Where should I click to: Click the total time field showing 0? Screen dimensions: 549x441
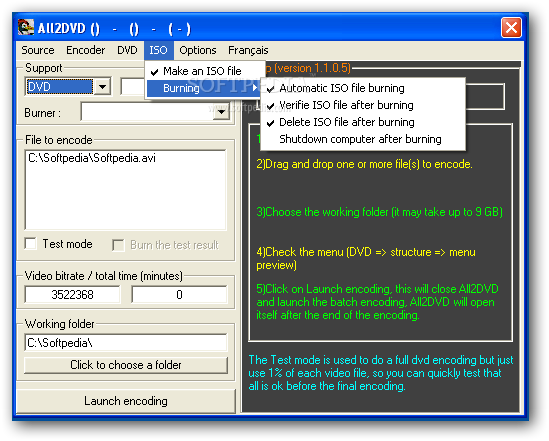pos(179,294)
